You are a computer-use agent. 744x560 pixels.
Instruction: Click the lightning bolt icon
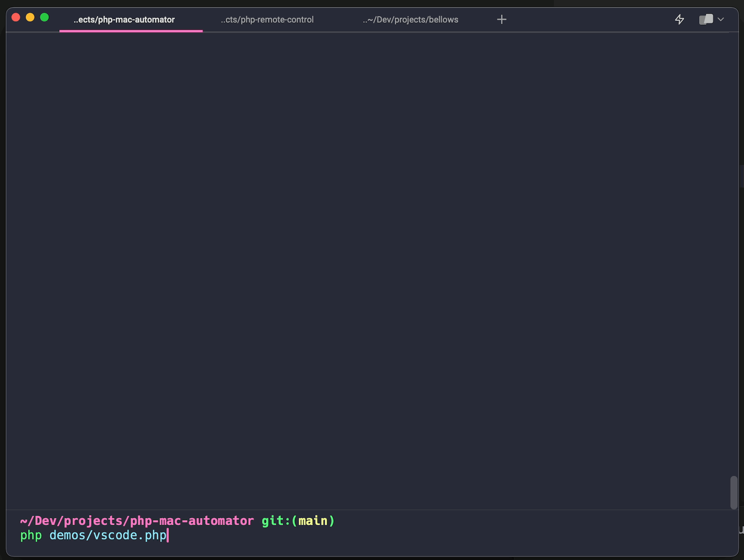point(679,19)
